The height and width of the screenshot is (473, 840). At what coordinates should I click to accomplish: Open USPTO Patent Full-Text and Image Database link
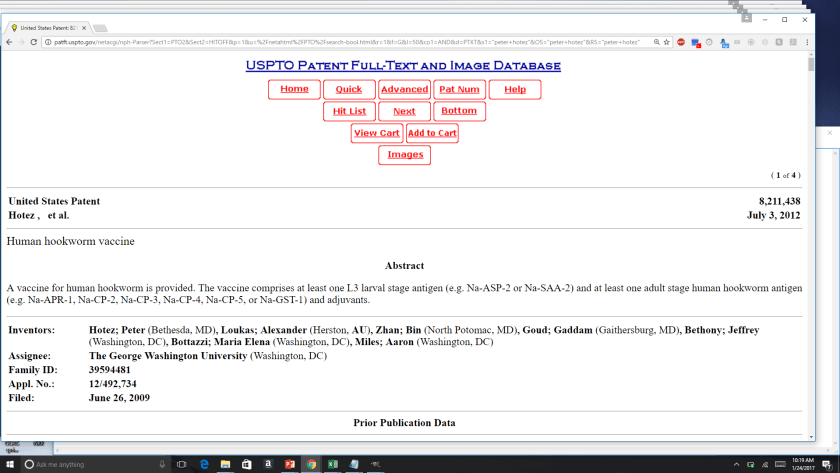[403, 65]
